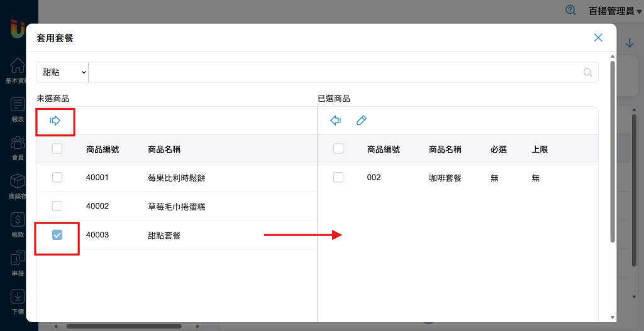Open the 進銷存 sidebar menu item
The width and height of the screenshot is (644, 331).
click(x=18, y=182)
